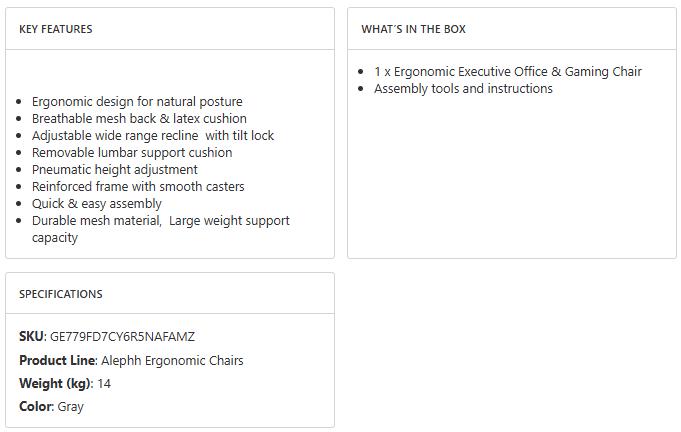
Task: Select the 'Ergonomic design for natural posture' feature
Action: 137,101
